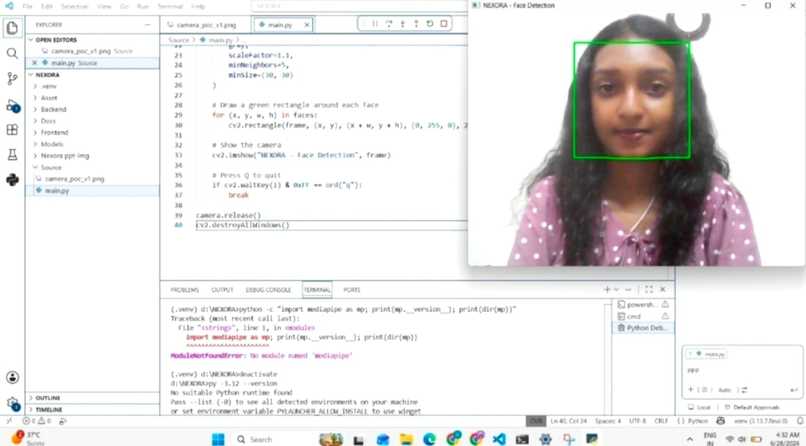Open File Explorer from the taskbar

(x=406, y=439)
